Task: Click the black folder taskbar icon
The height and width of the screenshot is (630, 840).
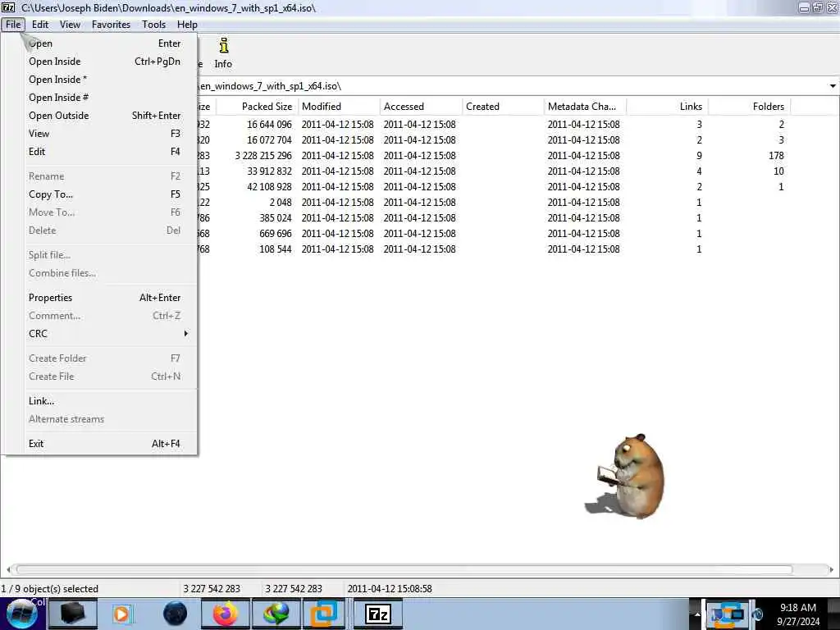Action: point(73,614)
